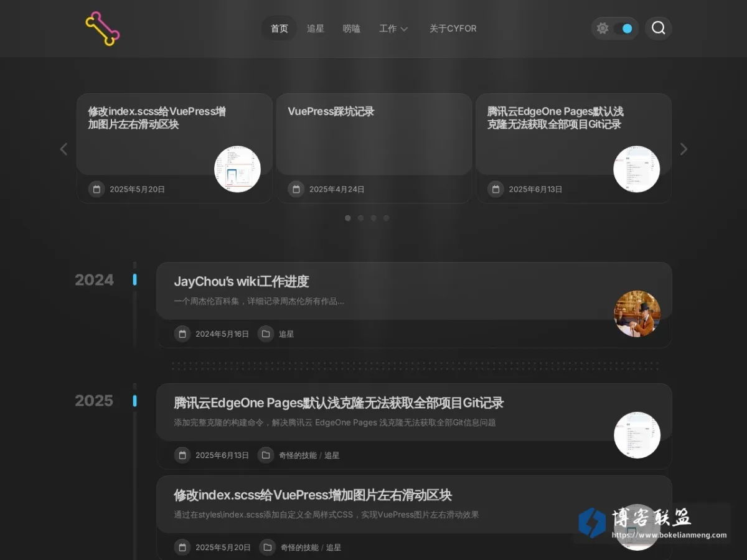Open the search icon button
Screen dimensions: 747x560
tap(659, 28)
